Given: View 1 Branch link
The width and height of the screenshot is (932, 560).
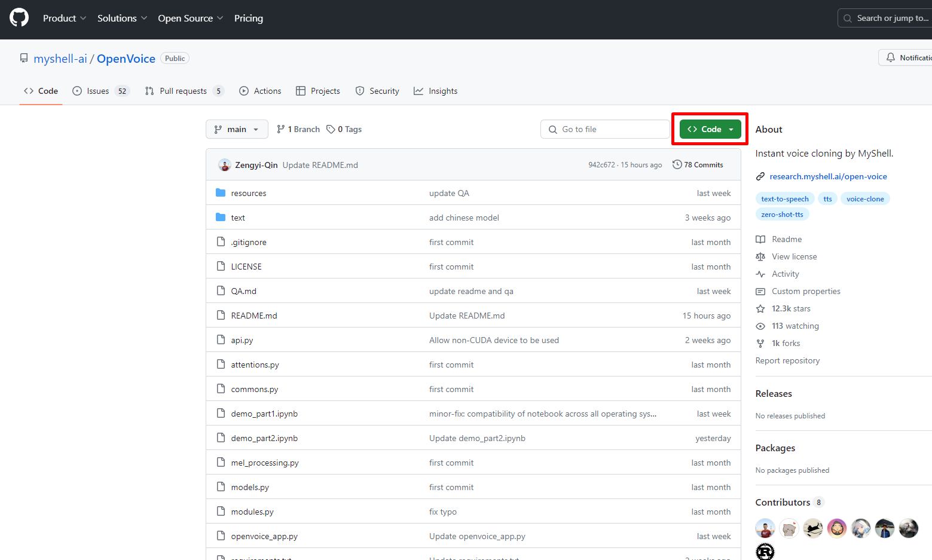Looking at the screenshot, I should 298,129.
